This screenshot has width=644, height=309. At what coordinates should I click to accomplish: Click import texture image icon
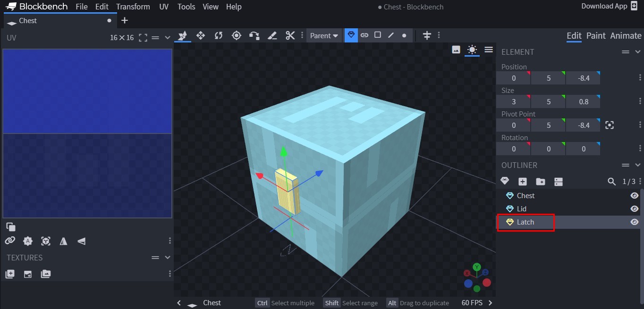(x=28, y=274)
